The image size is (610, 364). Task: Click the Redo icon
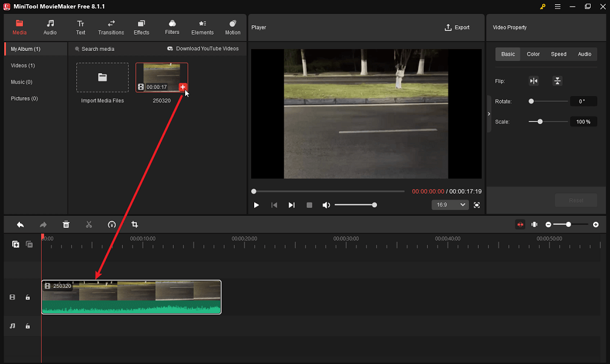(43, 224)
